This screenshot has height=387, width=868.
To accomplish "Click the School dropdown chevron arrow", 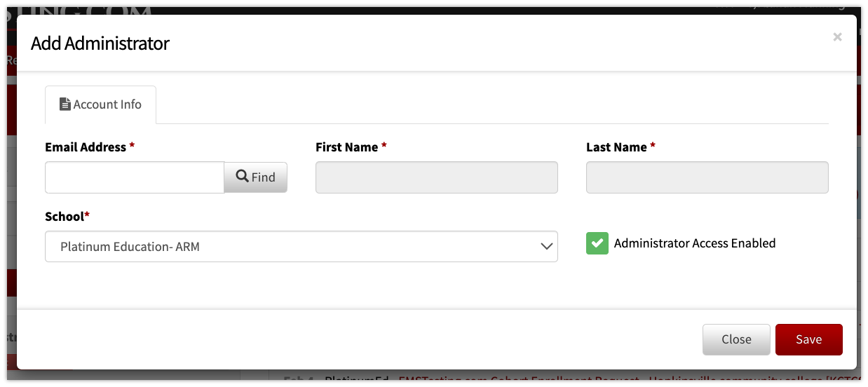I will pos(546,247).
